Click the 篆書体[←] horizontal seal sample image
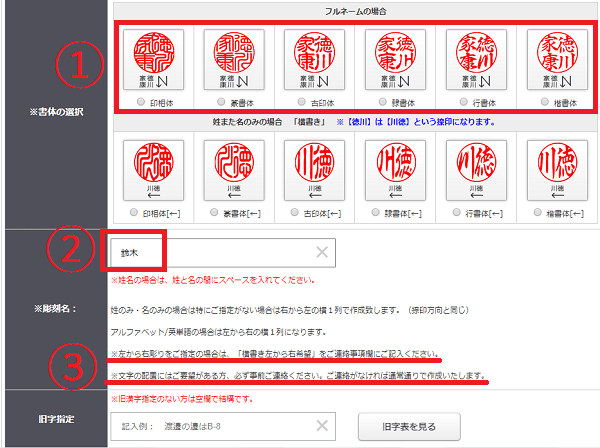The height and width of the screenshot is (448, 600). coord(234,170)
